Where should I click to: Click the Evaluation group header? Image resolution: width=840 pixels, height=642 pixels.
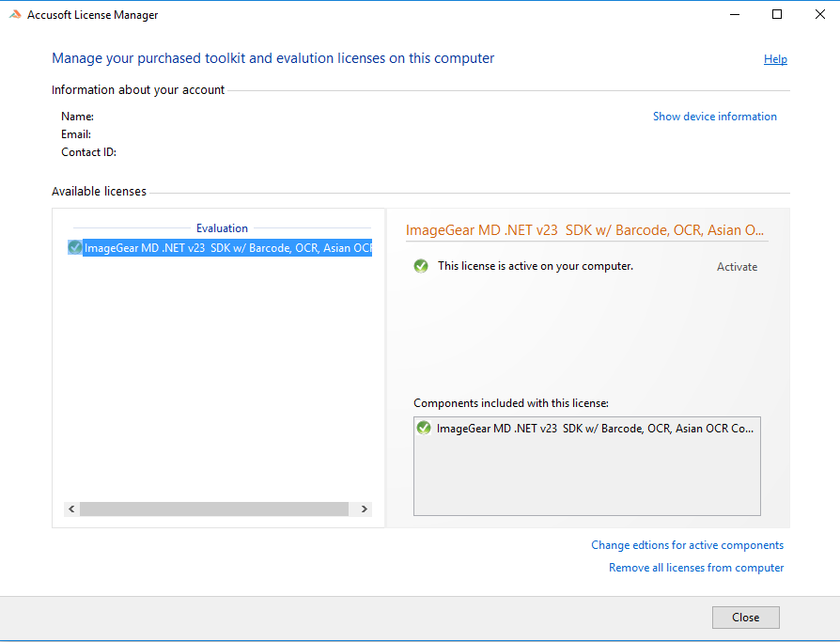pyautogui.click(x=222, y=228)
